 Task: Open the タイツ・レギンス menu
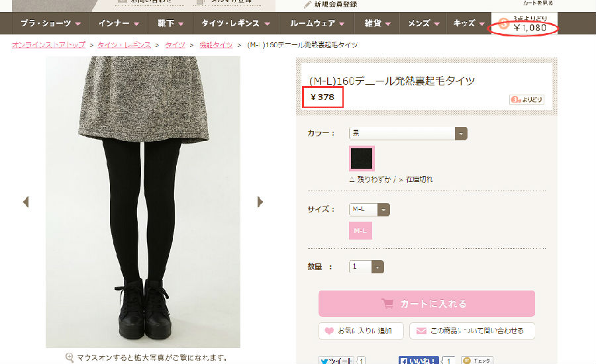[236, 23]
